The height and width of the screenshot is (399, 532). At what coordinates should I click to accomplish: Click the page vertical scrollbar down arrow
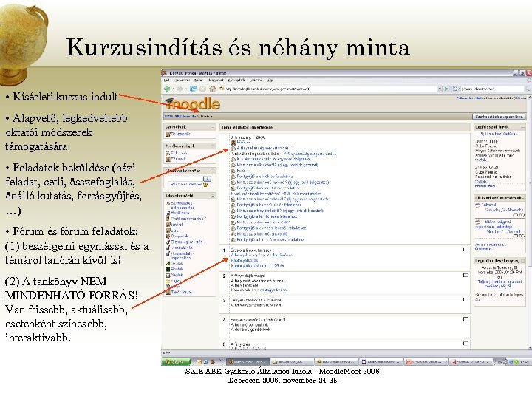(529, 347)
